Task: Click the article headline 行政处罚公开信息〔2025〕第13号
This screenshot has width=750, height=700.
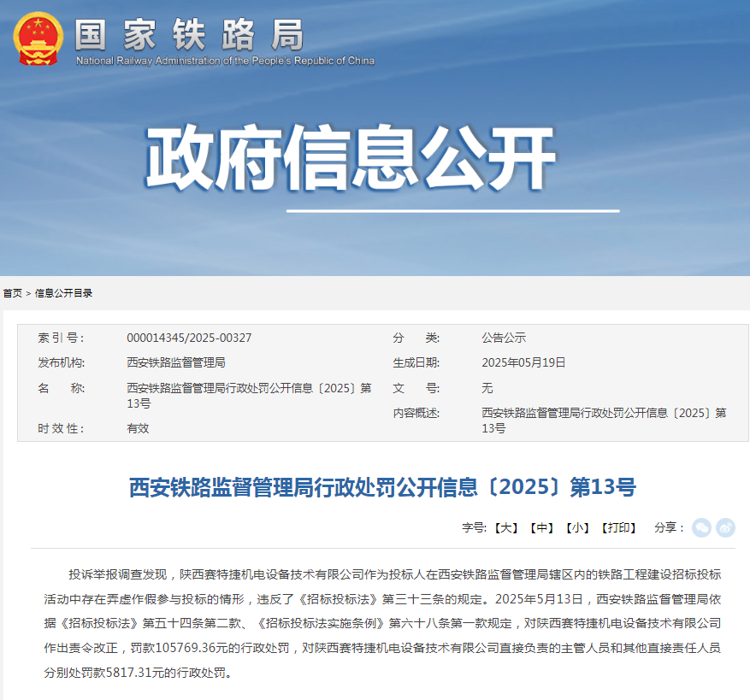Action: (382, 488)
